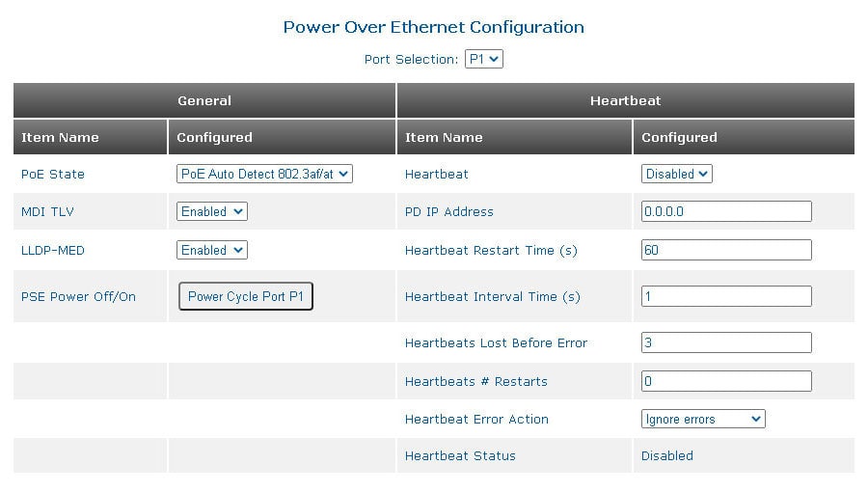The width and height of the screenshot is (868, 492).
Task: Click the Heartbeat section header
Action: point(625,100)
